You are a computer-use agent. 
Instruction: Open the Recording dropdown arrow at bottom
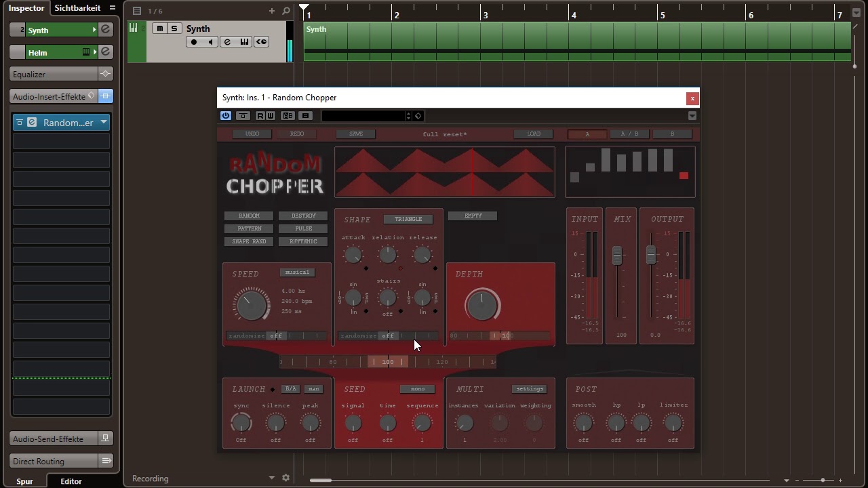pos(271,478)
